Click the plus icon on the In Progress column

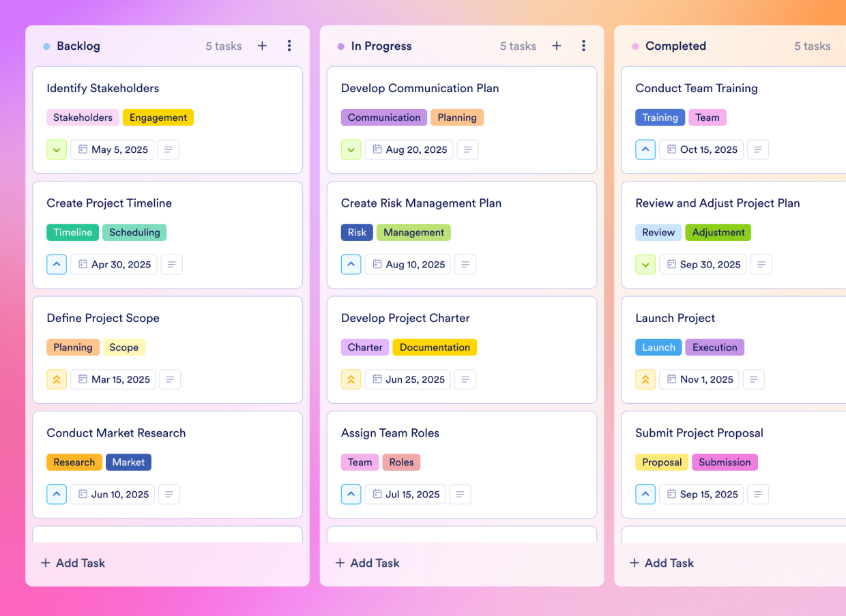click(557, 46)
